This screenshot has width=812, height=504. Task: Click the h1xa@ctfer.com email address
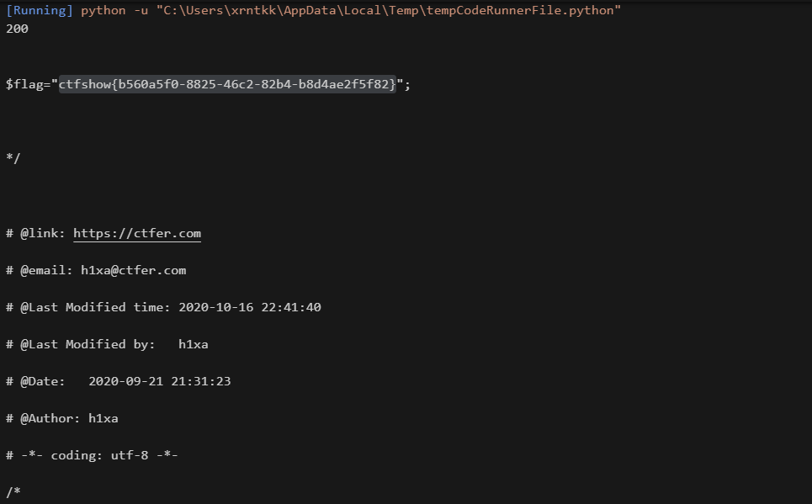coord(134,270)
